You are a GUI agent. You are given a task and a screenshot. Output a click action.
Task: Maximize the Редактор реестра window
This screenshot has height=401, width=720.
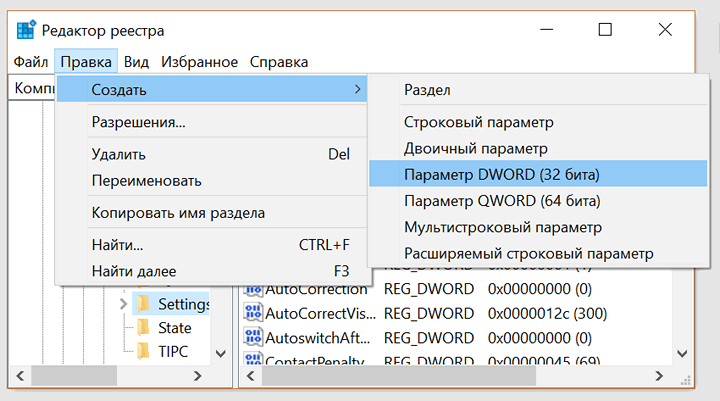pyautogui.click(x=605, y=30)
